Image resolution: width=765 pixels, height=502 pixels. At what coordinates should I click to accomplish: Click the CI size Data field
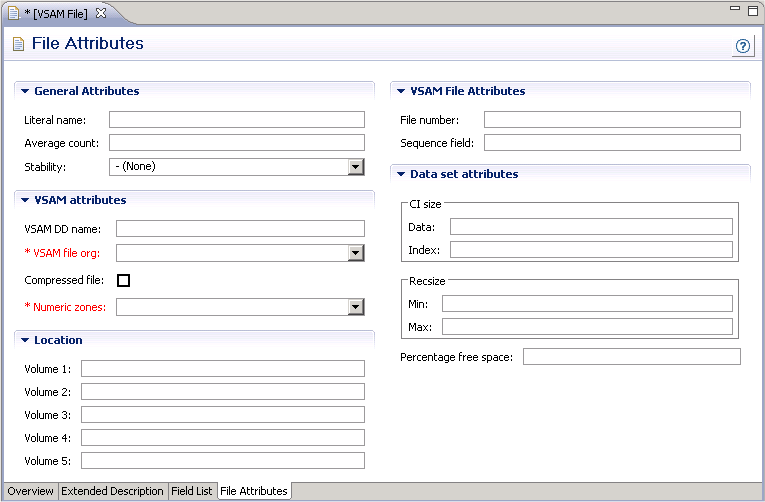(591, 226)
